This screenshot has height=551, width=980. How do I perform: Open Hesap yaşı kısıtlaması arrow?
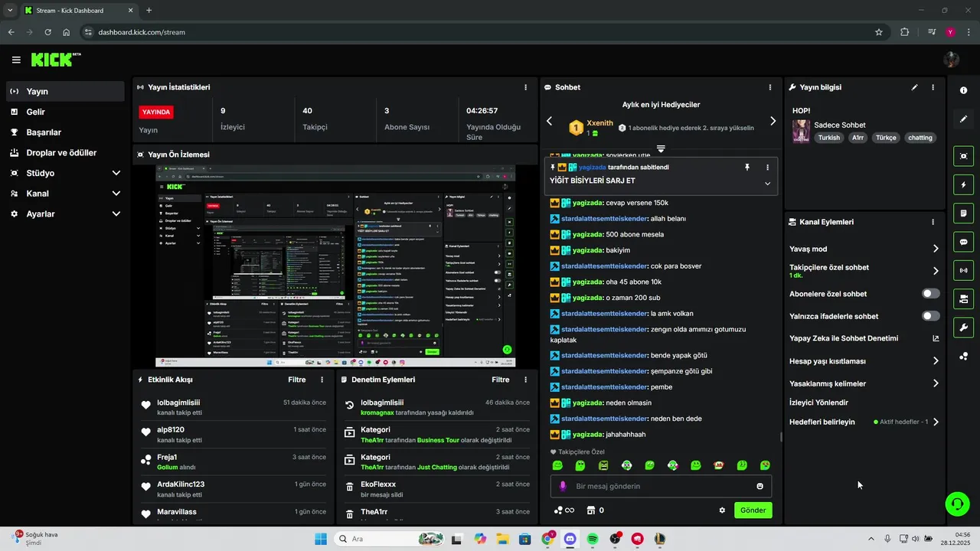pos(936,361)
